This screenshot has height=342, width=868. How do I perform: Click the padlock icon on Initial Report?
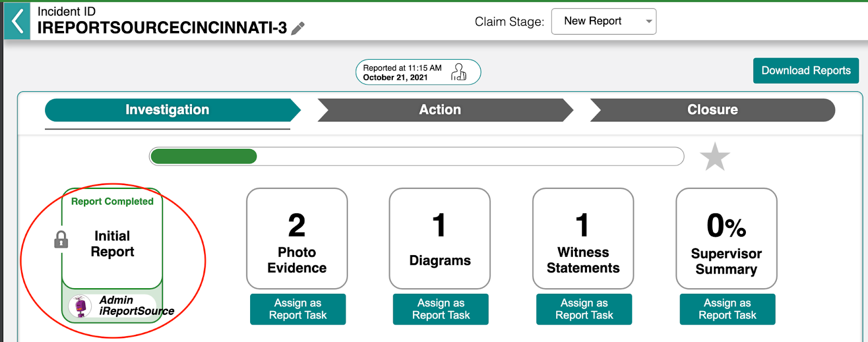pyautogui.click(x=61, y=239)
